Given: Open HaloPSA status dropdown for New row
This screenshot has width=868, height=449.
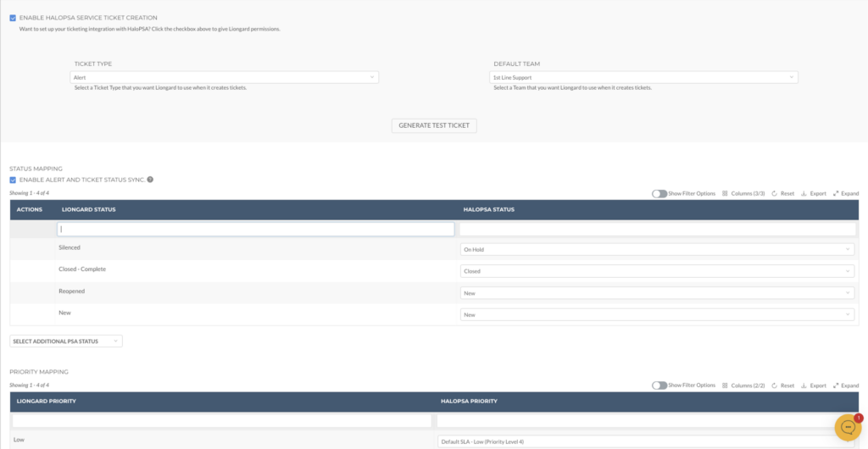Looking at the screenshot, I should click(x=657, y=314).
